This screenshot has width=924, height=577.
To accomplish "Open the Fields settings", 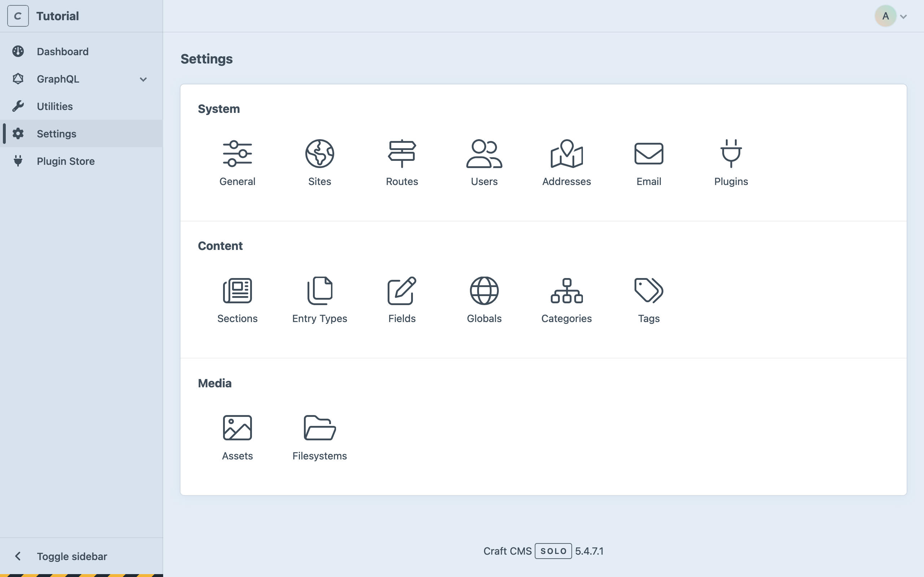I will [x=401, y=300].
